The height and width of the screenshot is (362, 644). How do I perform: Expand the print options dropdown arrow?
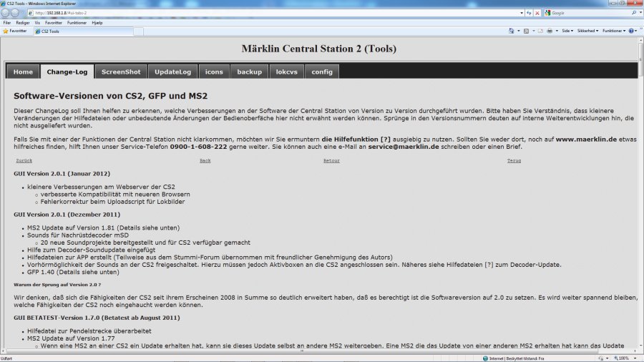557,31
